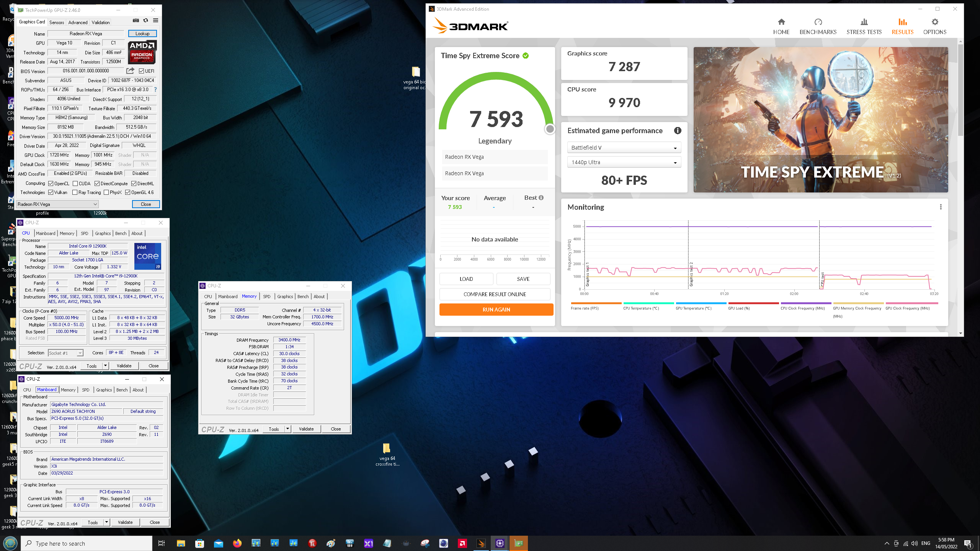The image size is (980, 551).
Task: Open the Radeon RX Vega GPU selector dropdown
Action: [57, 204]
